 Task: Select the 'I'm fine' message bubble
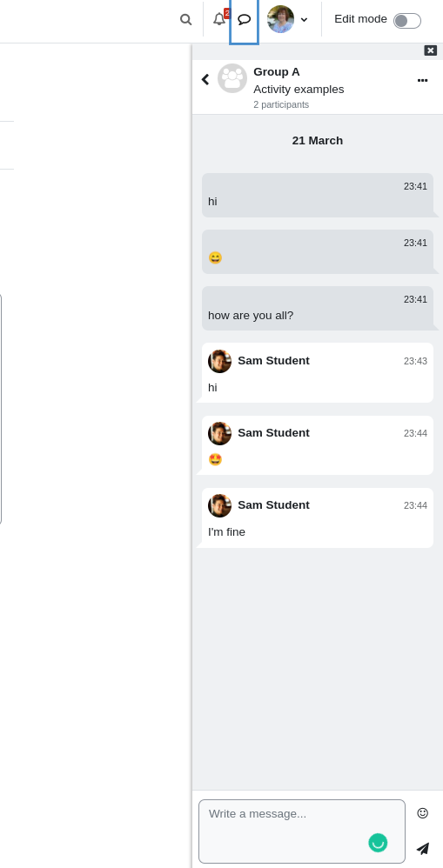pos(318,518)
